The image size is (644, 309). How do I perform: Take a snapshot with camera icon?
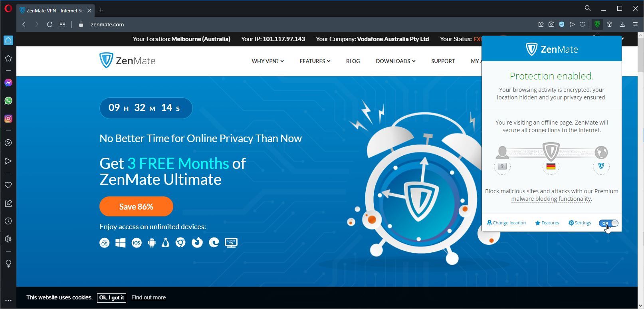point(551,24)
